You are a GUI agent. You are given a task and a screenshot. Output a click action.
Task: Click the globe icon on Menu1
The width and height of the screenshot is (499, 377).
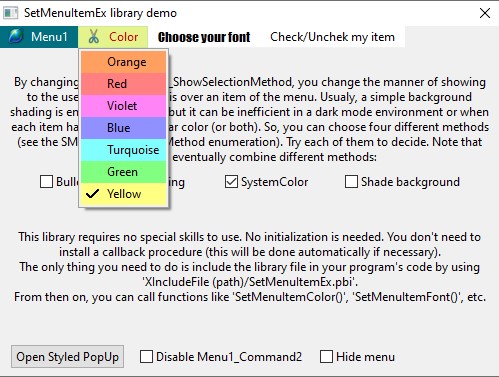tap(16, 36)
